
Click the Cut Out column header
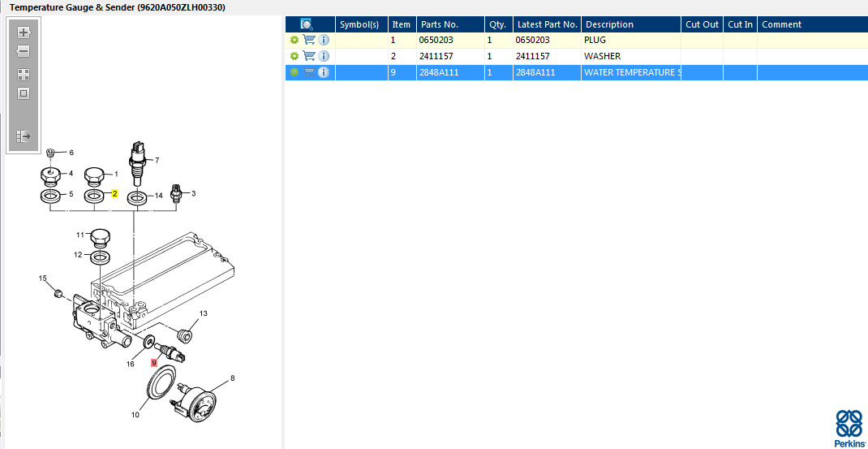pyautogui.click(x=702, y=24)
